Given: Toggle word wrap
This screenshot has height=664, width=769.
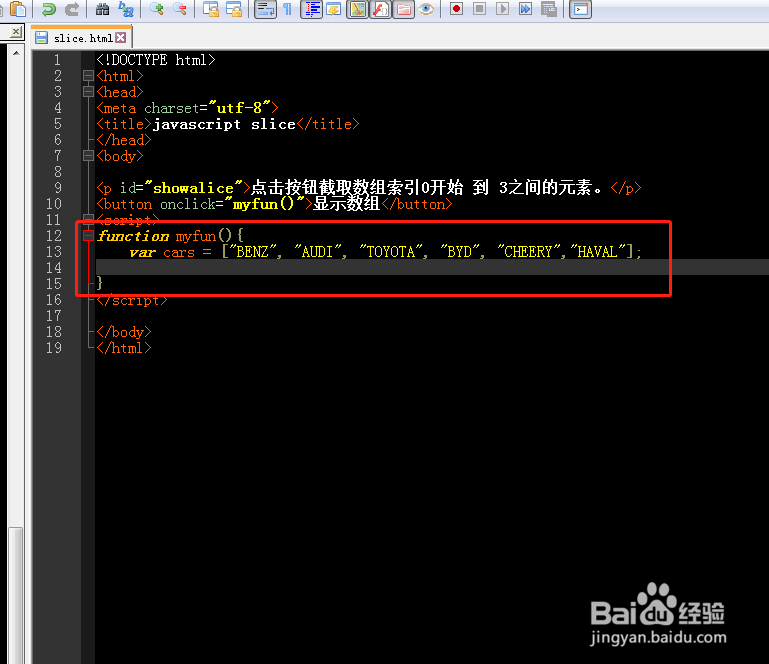Looking at the screenshot, I should click(x=265, y=9).
